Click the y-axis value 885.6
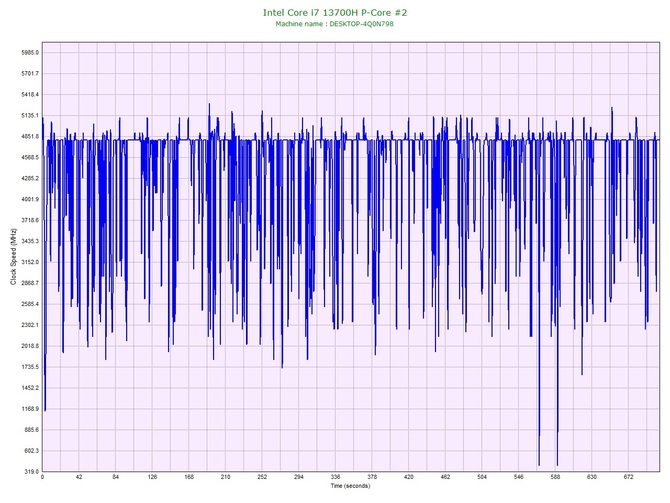 [x=31, y=430]
